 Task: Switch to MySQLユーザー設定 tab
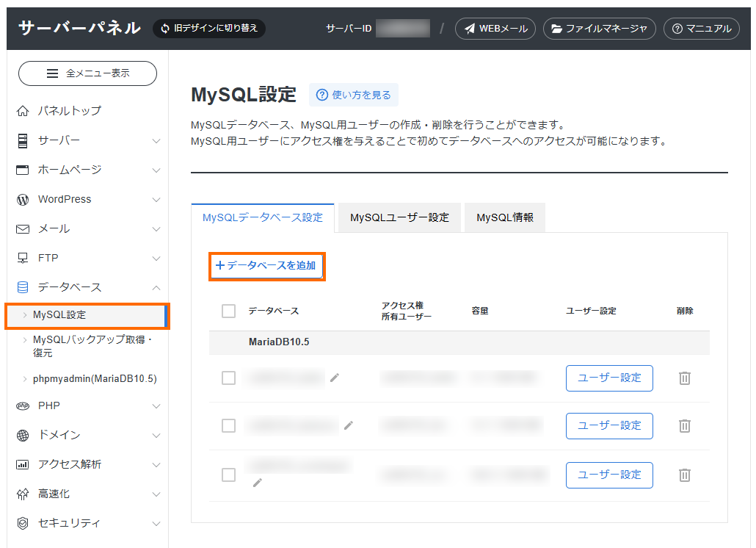tap(400, 218)
